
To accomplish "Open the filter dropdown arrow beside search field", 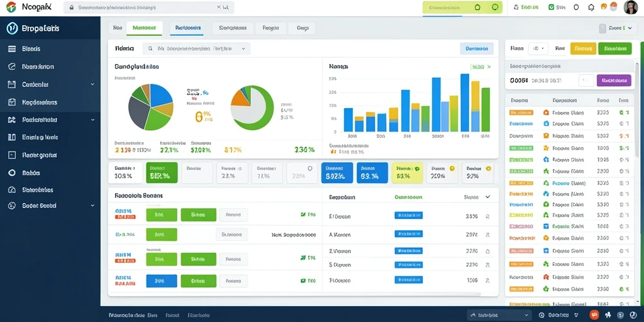I will (243, 48).
